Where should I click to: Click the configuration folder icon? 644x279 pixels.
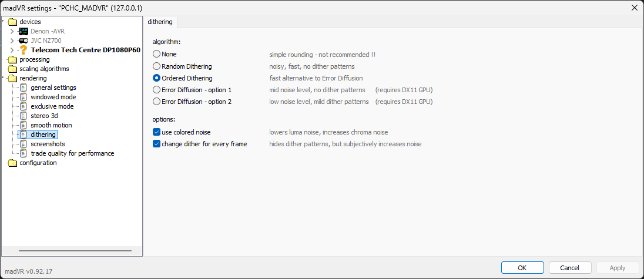(13, 163)
